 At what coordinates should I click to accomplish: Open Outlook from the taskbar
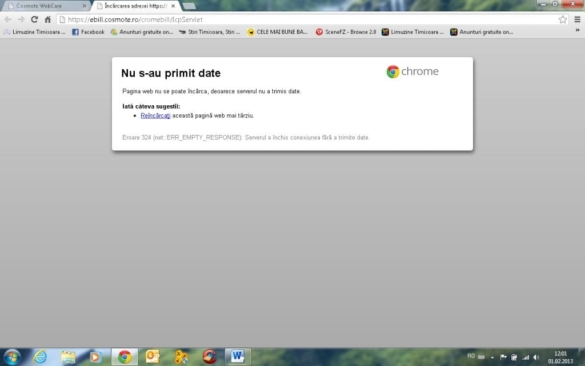(153, 357)
